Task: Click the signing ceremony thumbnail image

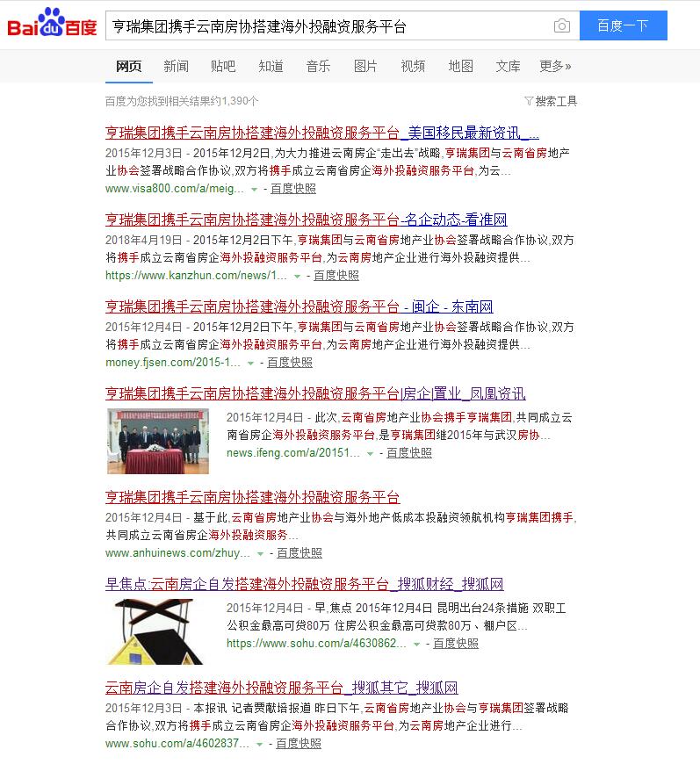Action: pos(158,441)
